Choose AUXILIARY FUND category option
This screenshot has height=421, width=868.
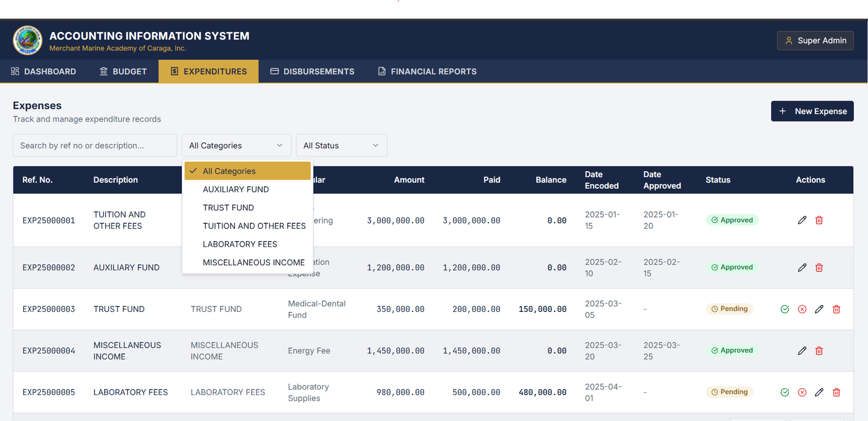248,189
